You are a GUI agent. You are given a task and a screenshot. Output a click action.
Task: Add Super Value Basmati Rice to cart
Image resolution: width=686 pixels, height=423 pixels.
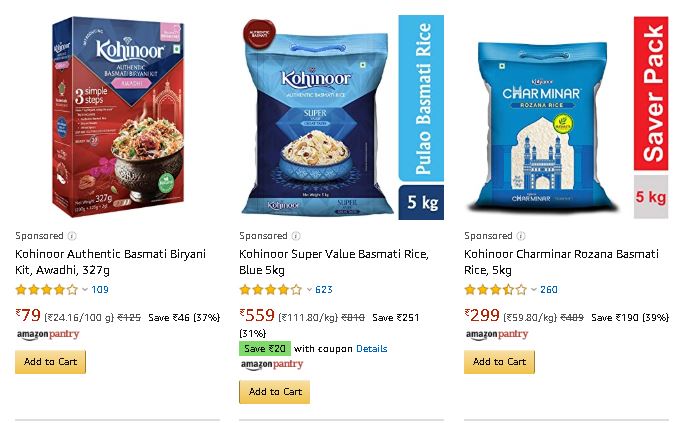pyautogui.click(x=274, y=392)
